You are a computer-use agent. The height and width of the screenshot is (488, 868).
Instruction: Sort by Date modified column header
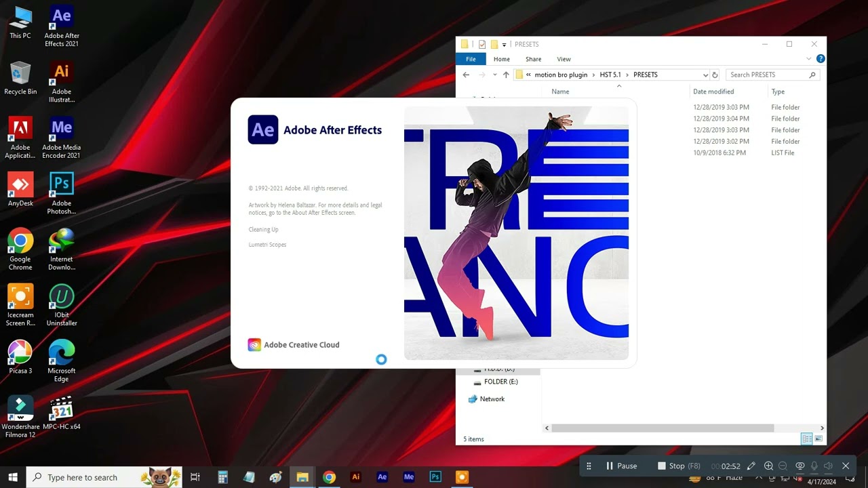pyautogui.click(x=713, y=91)
